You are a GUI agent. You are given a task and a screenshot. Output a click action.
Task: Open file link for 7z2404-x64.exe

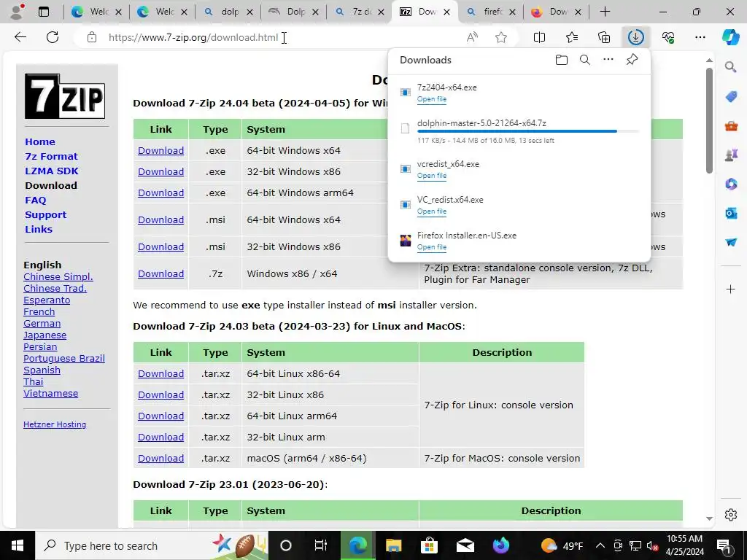coord(432,99)
